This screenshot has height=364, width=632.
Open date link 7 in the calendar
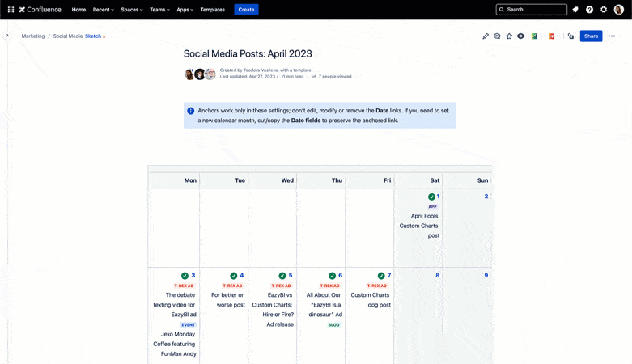tap(389, 275)
